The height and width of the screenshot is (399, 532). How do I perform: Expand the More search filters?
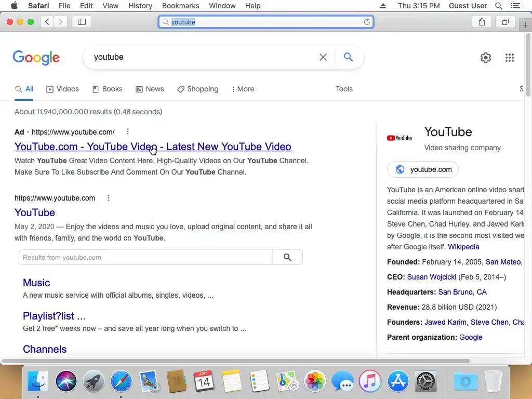(243, 89)
